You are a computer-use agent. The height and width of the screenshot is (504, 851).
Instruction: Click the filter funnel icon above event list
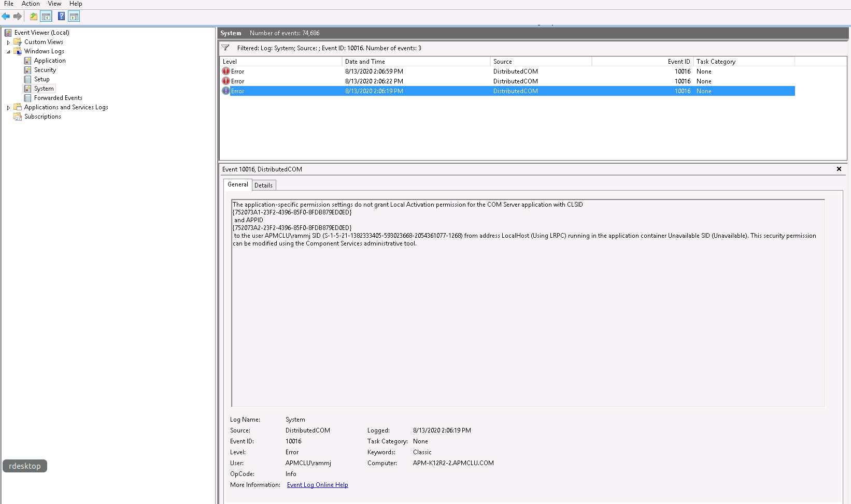click(225, 48)
